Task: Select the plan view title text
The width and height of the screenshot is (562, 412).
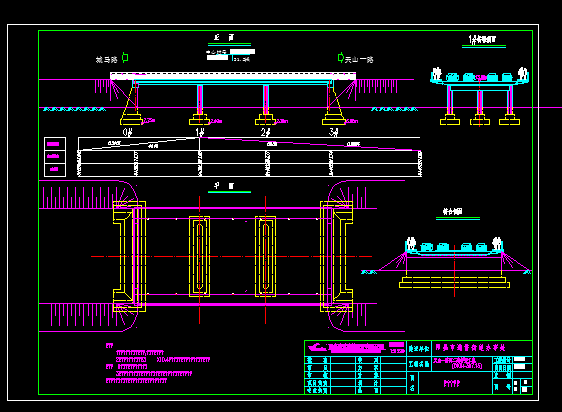Action: pos(224,185)
